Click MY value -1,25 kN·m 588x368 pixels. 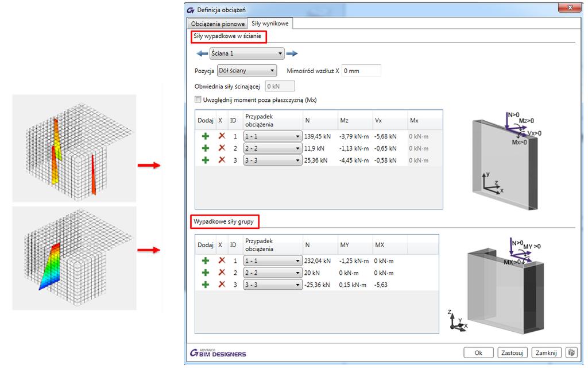point(354,260)
